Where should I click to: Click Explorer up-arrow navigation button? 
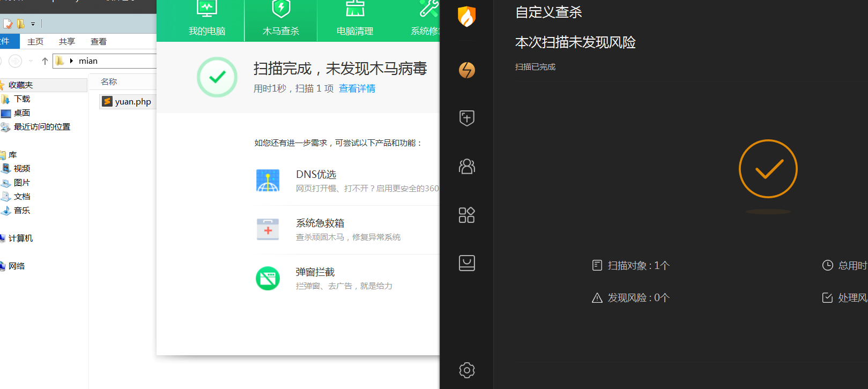pyautogui.click(x=45, y=61)
